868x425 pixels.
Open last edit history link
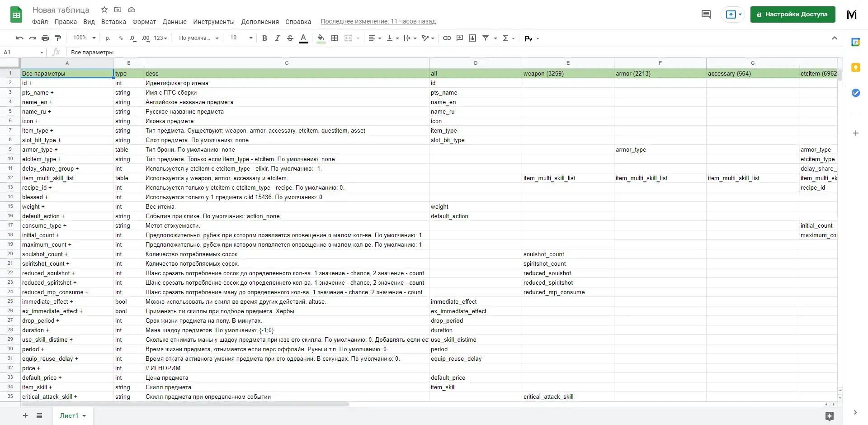click(x=378, y=21)
